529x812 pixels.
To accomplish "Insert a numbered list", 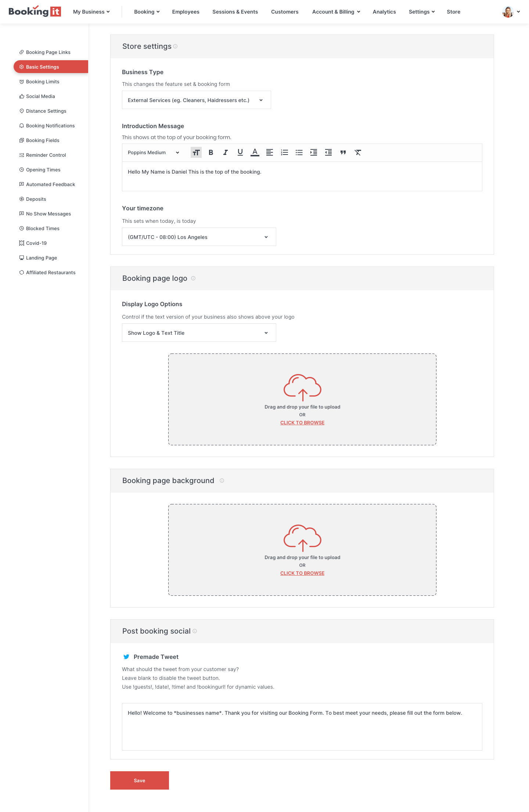I will pyautogui.click(x=284, y=152).
